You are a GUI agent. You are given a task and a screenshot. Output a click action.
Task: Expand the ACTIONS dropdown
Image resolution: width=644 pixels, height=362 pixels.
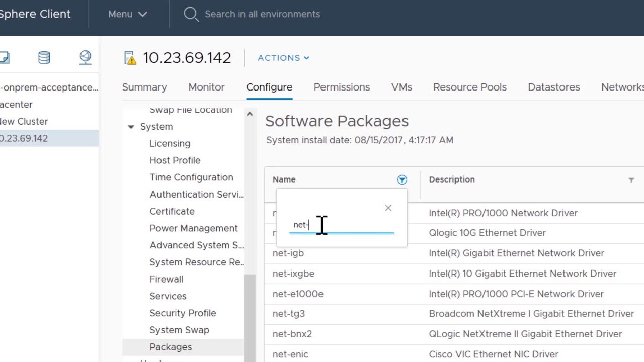tap(283, 58)
